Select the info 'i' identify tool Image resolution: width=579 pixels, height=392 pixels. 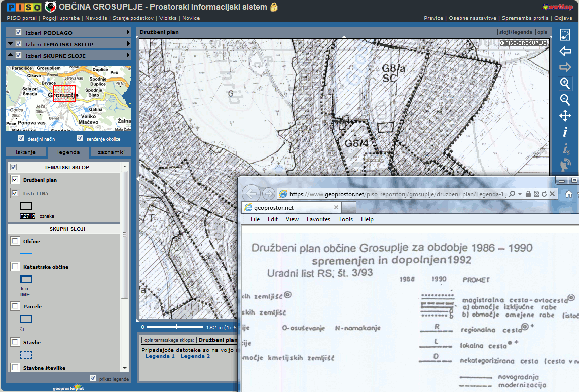pyautogui.click(x=565, y=132)
